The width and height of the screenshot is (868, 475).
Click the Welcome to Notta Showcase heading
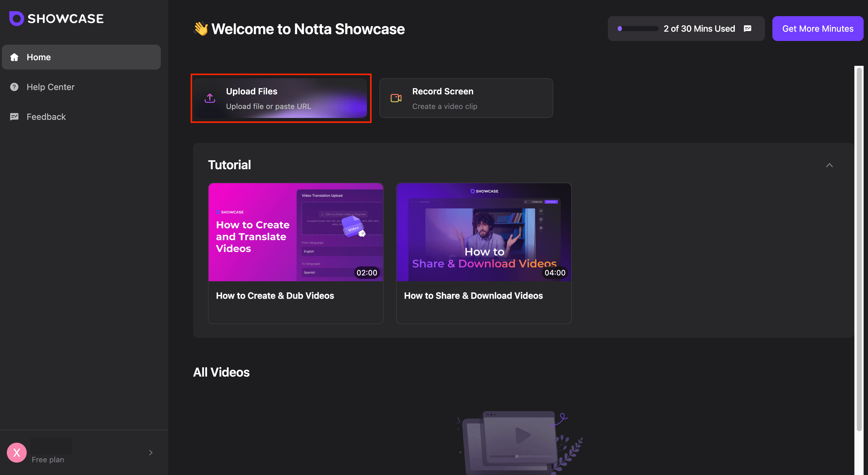308,29
